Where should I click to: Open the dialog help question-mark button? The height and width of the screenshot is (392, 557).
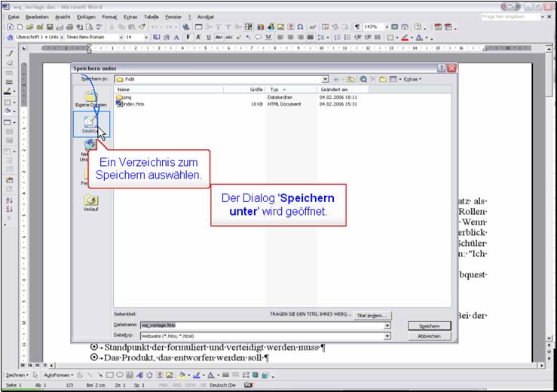point(442,68)
